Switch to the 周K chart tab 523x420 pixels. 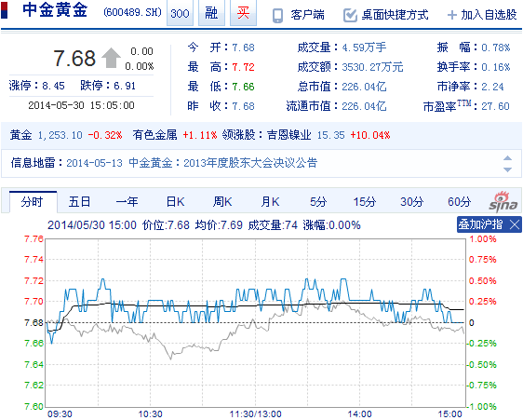(222, 202)
